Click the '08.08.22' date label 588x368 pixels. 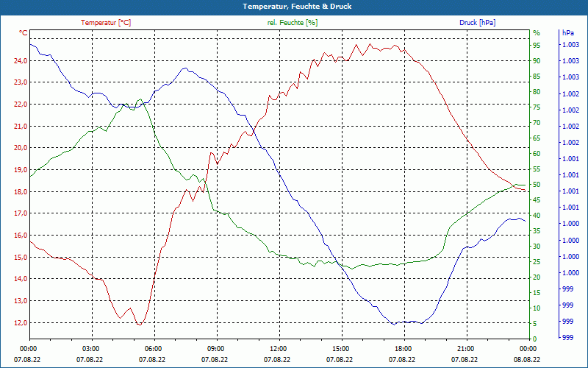coord(527,359)
